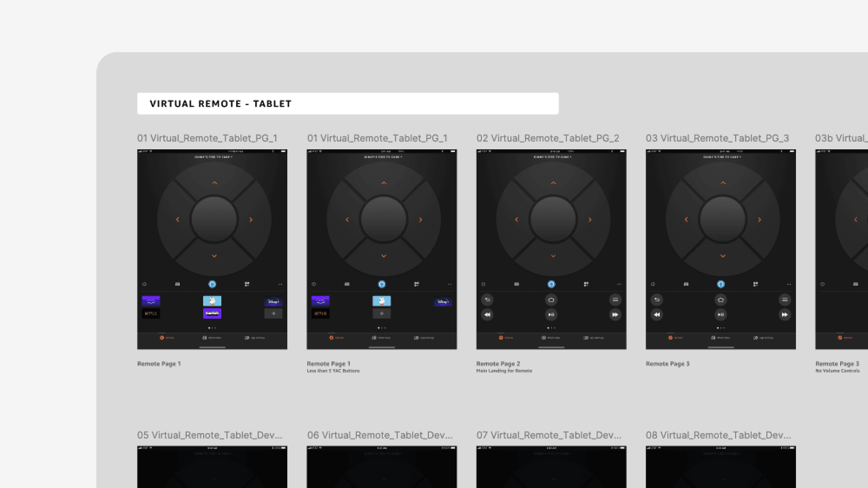This screenshot has width=868, height=488.
Task: Select the Remote tab in the PG_2 artboard
Action: point(505,338)
